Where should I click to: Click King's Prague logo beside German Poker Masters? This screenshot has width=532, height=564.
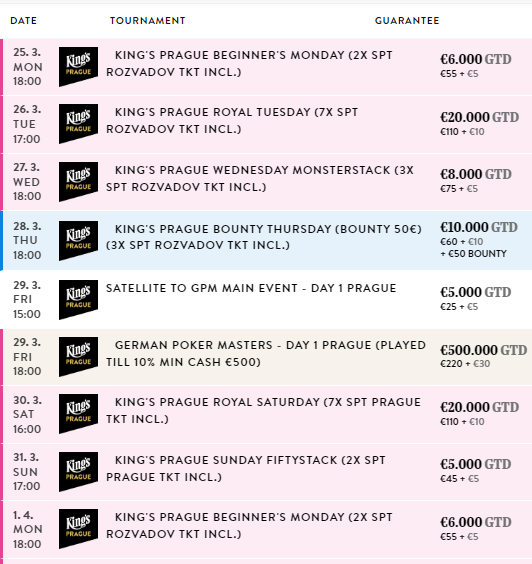tap(78, 357)
